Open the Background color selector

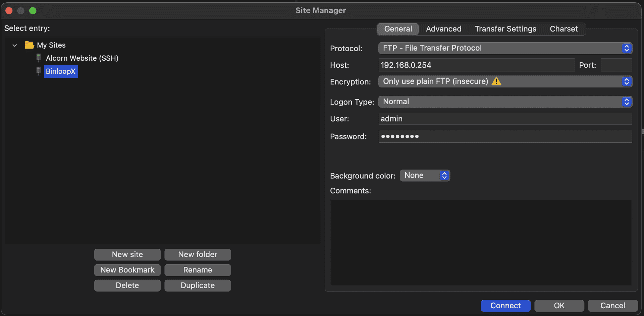(x=425, y=176)
